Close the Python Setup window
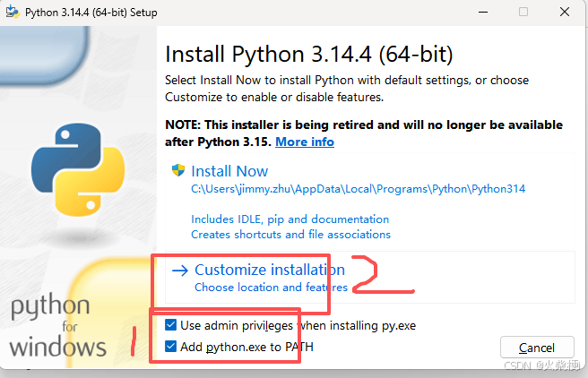Image resolution: width=588 pixels, height=378 pixels. (x=565, y=12)
